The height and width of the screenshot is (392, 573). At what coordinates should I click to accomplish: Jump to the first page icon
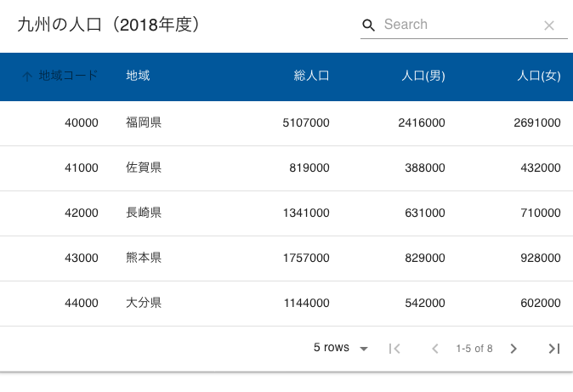394,349
